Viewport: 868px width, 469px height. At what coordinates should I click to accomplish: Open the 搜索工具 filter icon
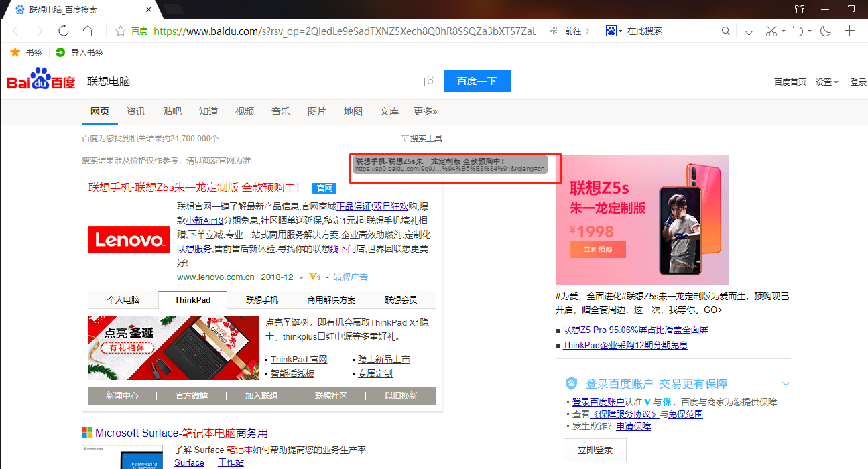point(405,139)
